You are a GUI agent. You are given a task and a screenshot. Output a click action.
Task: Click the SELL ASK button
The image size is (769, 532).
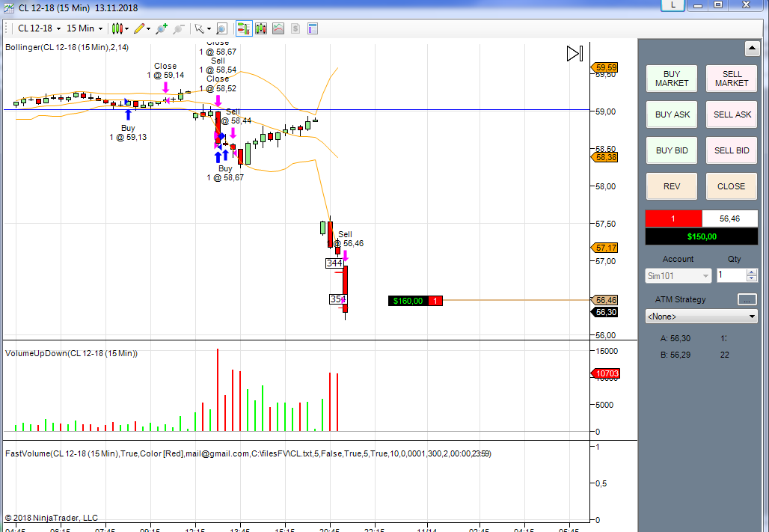[x=732, y=114]
